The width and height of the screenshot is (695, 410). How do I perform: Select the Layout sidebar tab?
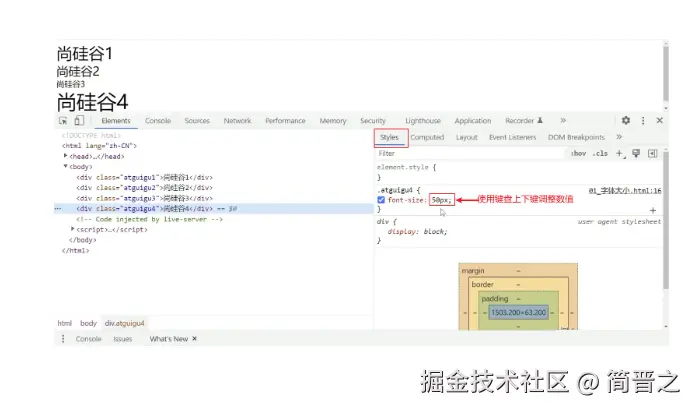pos(467,137)
